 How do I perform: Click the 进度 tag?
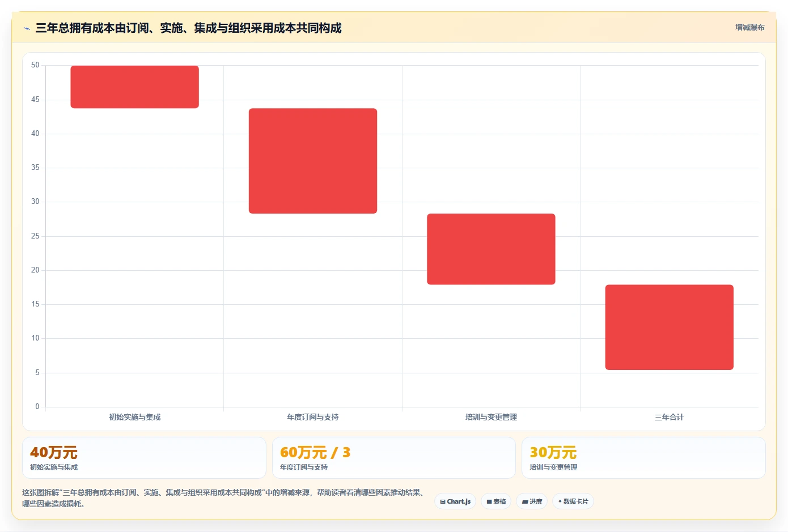click(532, 501)
